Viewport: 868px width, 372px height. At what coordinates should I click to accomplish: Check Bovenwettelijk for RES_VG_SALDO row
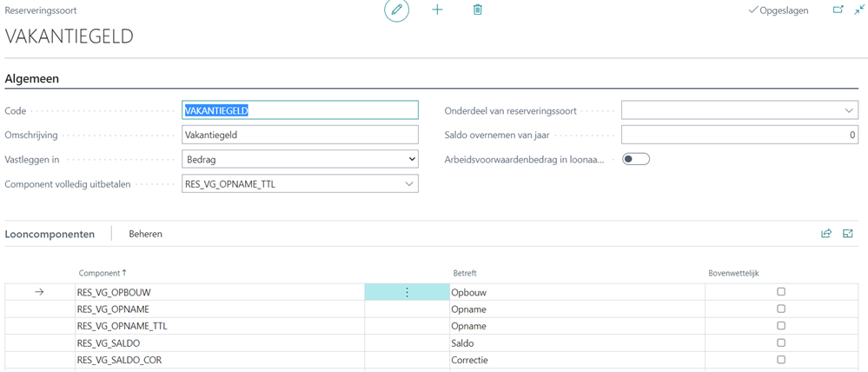point(781,343)
